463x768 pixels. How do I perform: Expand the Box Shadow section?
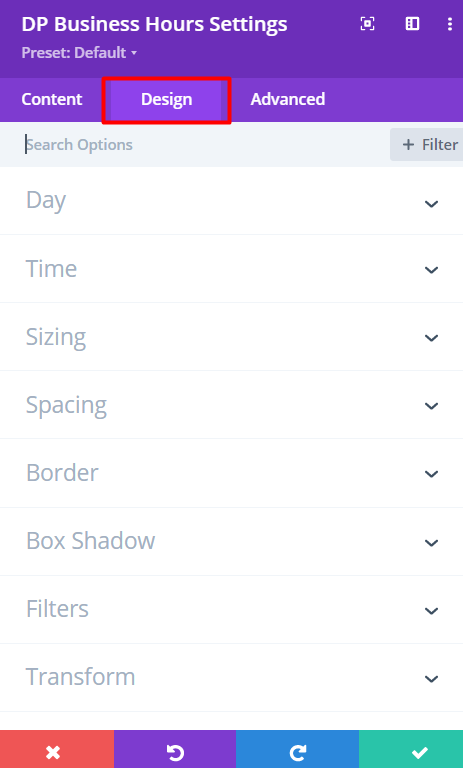(231, 542)
